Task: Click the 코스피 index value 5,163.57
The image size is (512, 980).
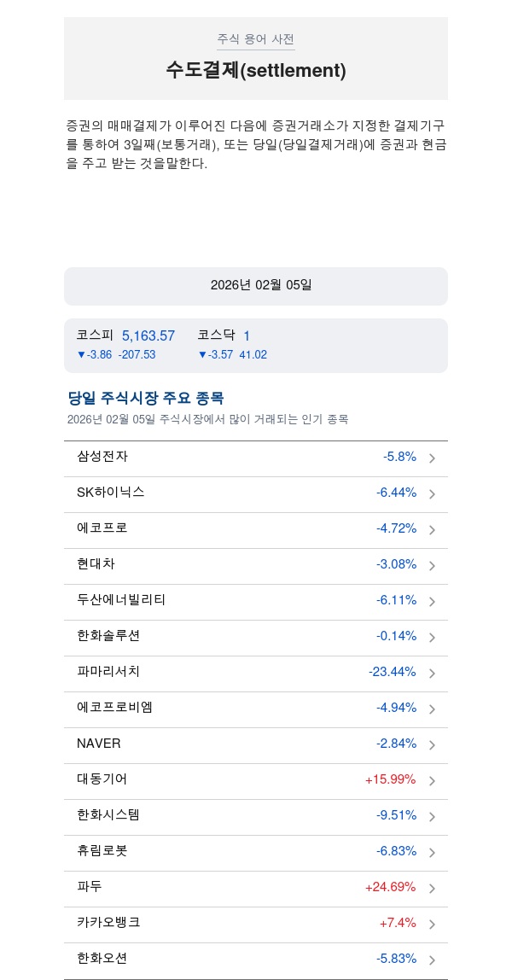Action: coord(148,336)
